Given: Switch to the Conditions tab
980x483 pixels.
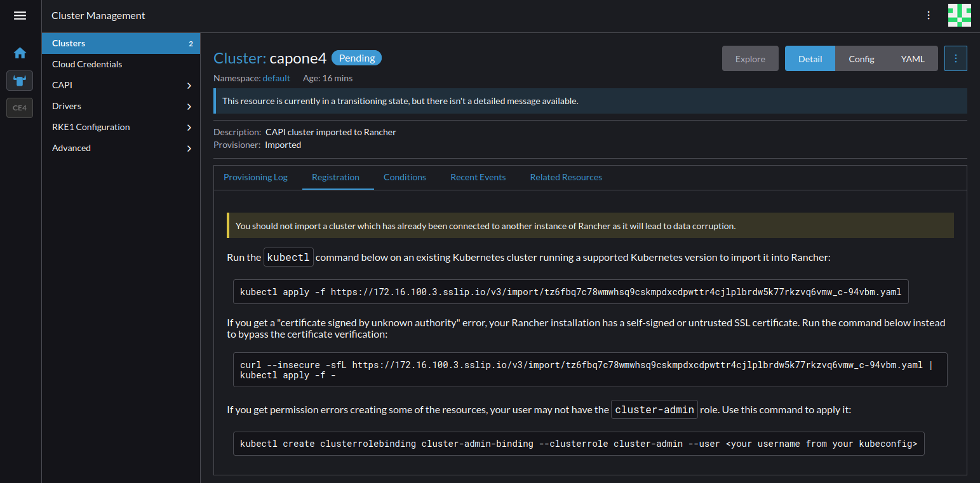Looking at the screenshot, I should 405,177.
